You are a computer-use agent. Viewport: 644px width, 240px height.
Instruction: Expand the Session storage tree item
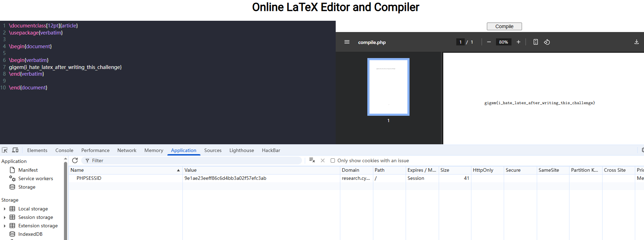coord(5,217)
